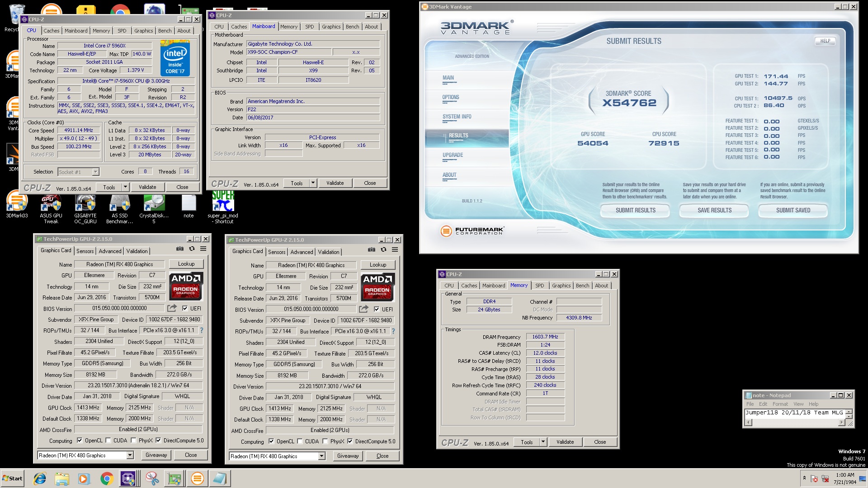868x488 pixels.
Task: Click Lookup in the left GPU-Z window
Action: click(186, 264)
